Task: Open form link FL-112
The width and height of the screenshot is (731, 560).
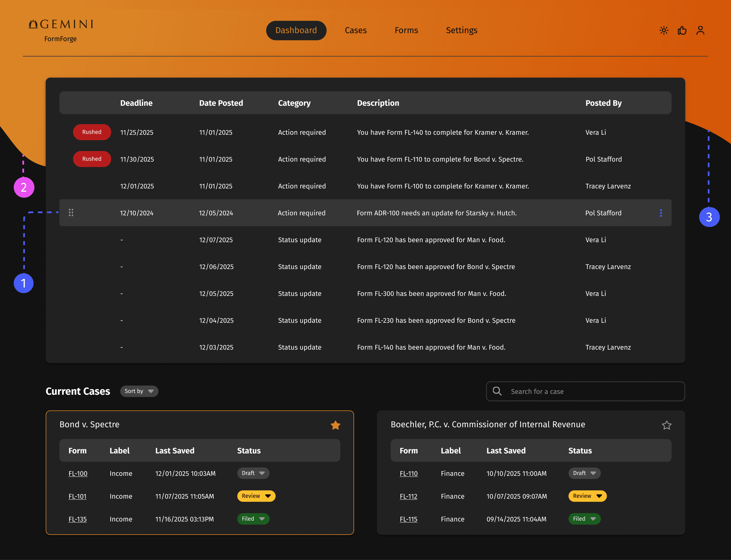Action: coord(408,496)
